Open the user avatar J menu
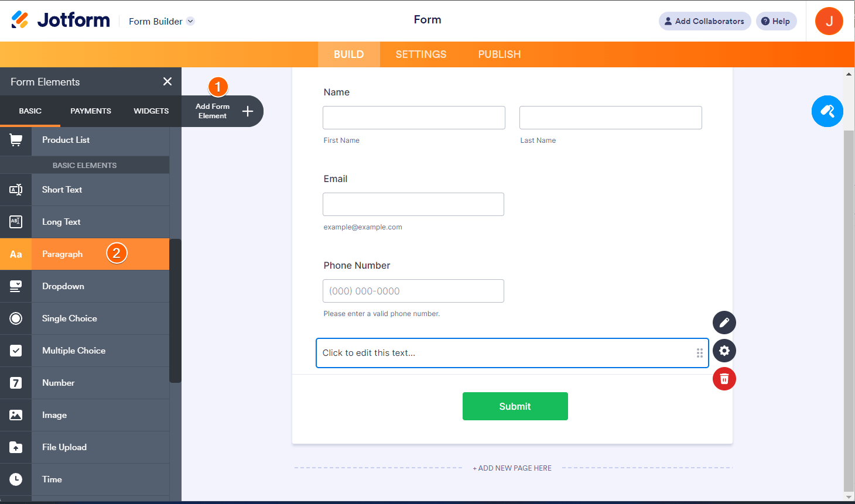Viewport: 855px width, 504px height. pyautogui.click(x=829, y=21)
